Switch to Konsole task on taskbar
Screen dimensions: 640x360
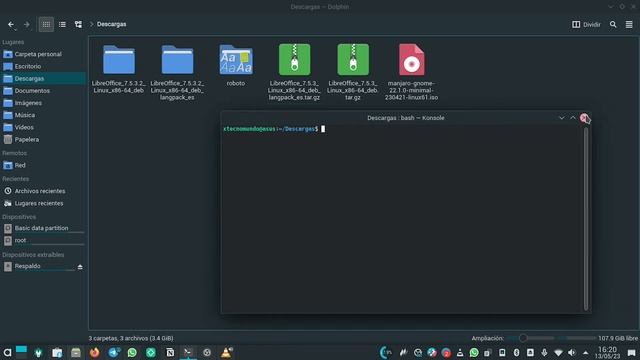[x=188, y=353]
